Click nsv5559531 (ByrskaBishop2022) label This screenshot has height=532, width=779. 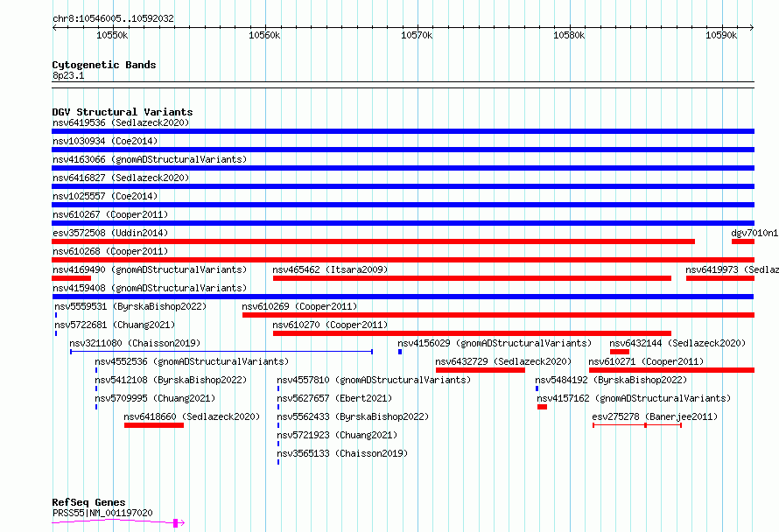130,306
